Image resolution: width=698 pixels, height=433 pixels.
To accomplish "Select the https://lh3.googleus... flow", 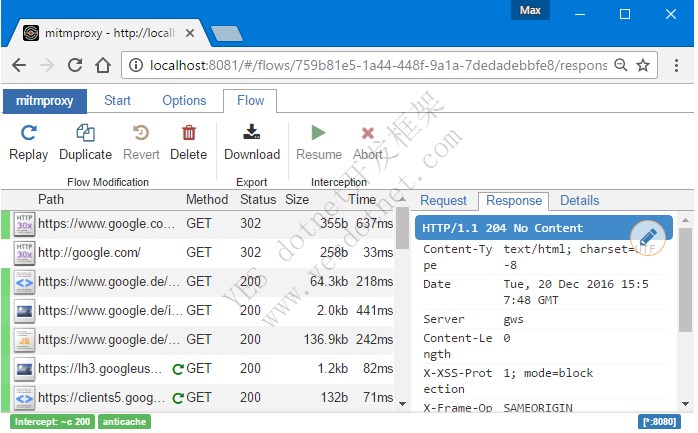I will [198, 368].
